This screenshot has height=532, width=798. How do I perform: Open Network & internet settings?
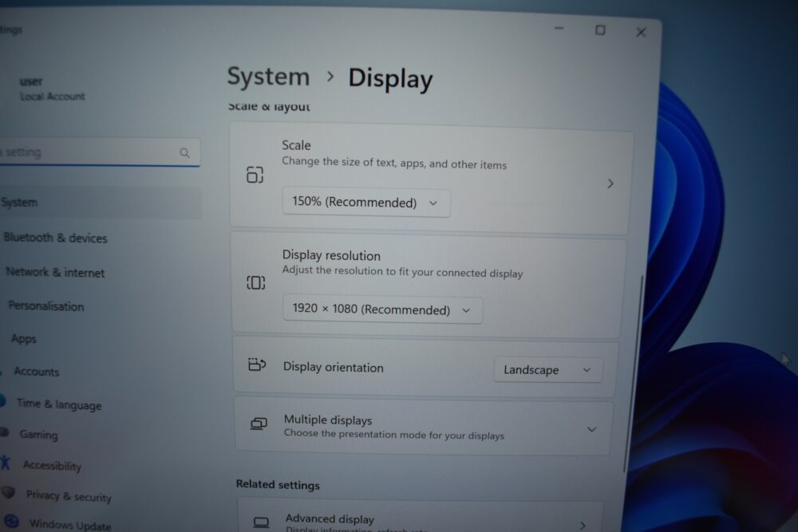click(55, 272)
